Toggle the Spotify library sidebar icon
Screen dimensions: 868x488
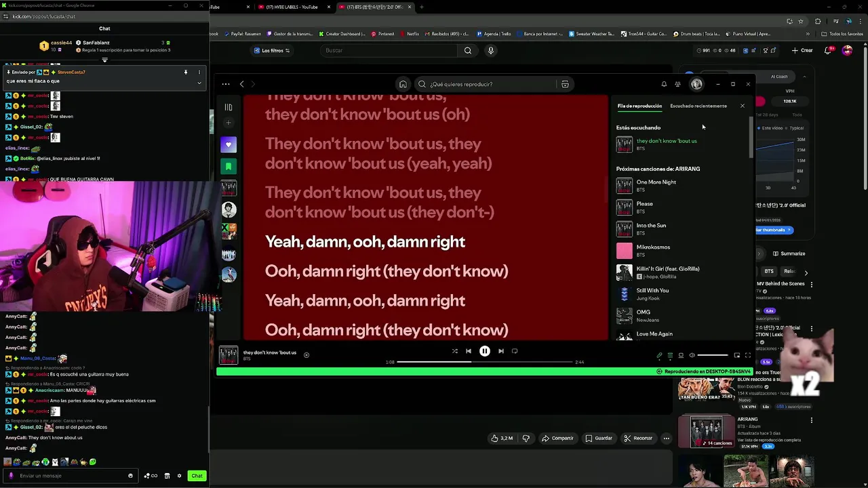[229, 107]
